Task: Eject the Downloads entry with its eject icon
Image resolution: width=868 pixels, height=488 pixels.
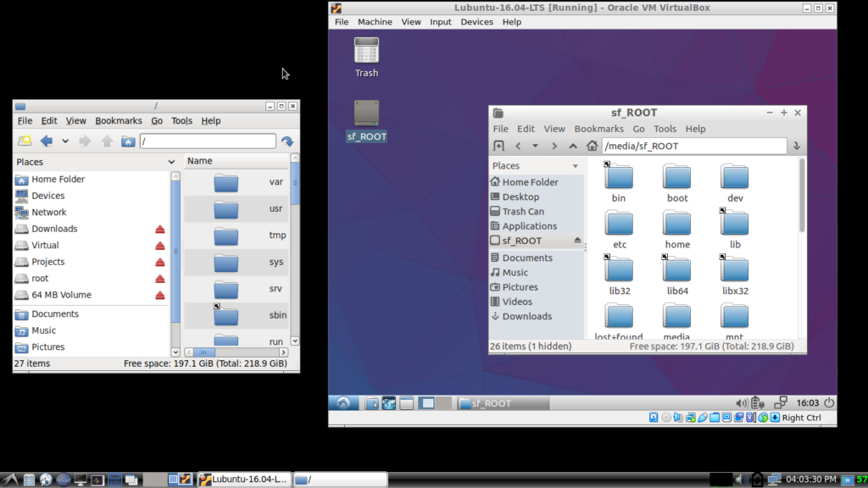Action: (159, 229)
